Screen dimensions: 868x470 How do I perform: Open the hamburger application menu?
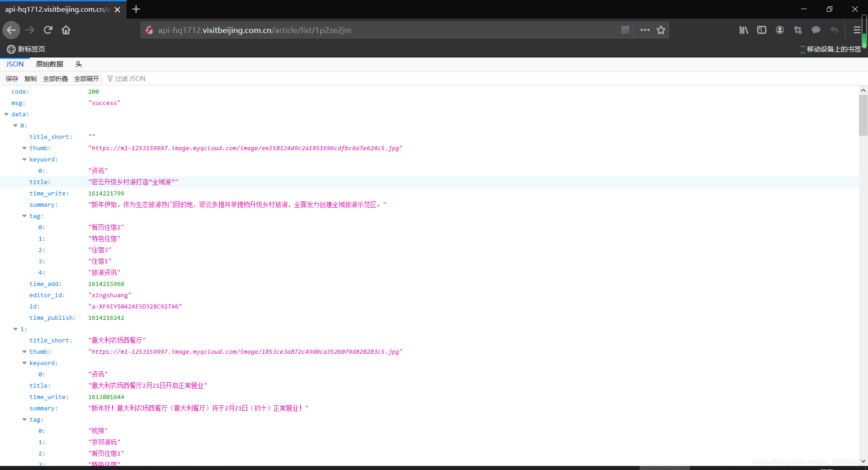[x=857, y=30]
